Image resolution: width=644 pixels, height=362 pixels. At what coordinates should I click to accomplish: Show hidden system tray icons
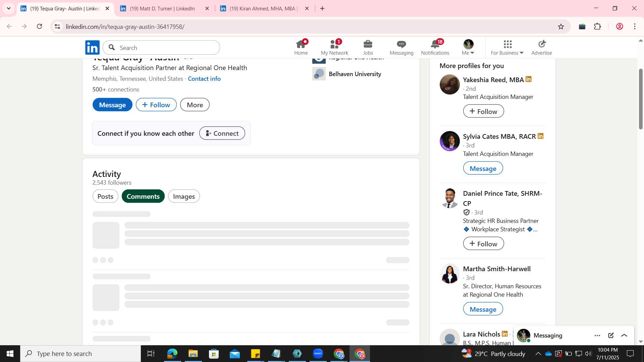point(538,354)
